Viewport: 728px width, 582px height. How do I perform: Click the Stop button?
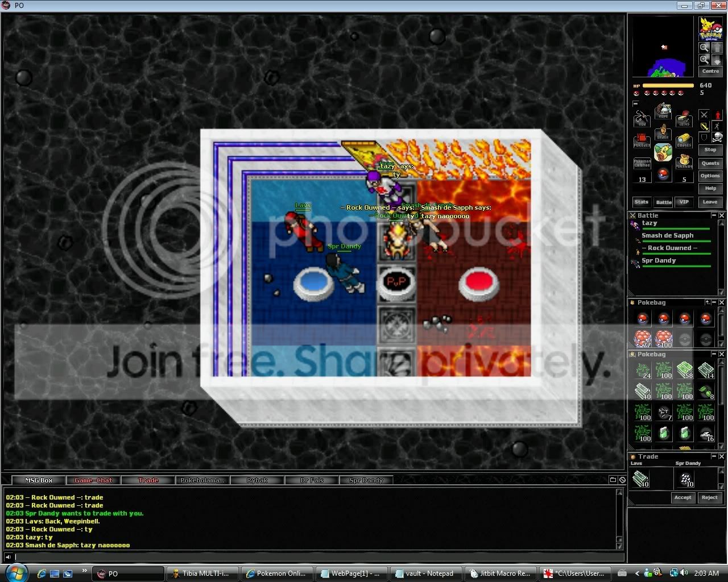(x=710, y=150)
